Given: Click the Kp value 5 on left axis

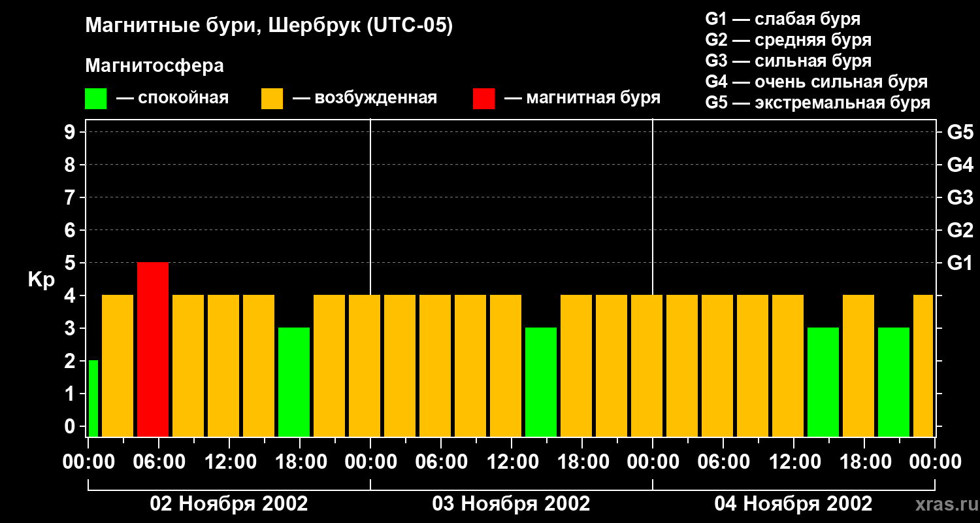Looking at the screenshot, I should point(71,263).
